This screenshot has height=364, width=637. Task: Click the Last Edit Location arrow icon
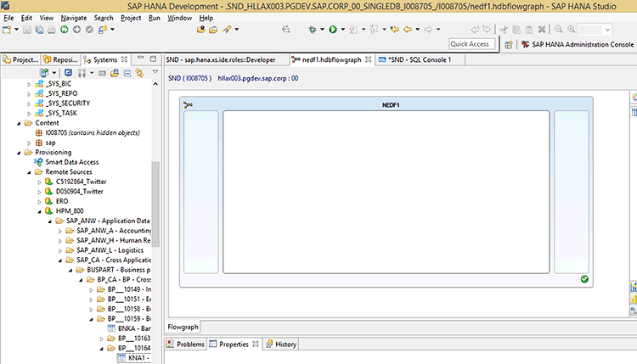(394, 30)
